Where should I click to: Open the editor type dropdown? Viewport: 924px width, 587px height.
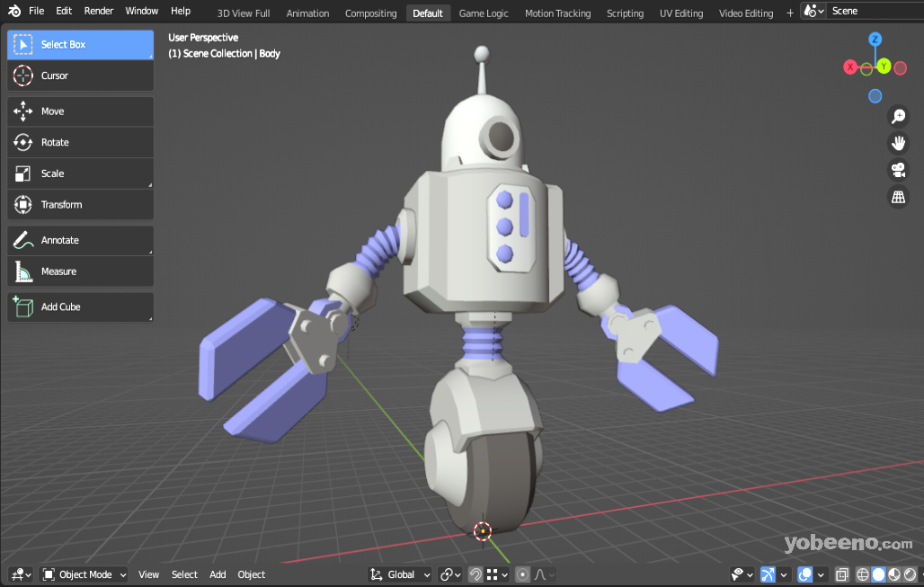pyautogui.click(x=22, y=574)
